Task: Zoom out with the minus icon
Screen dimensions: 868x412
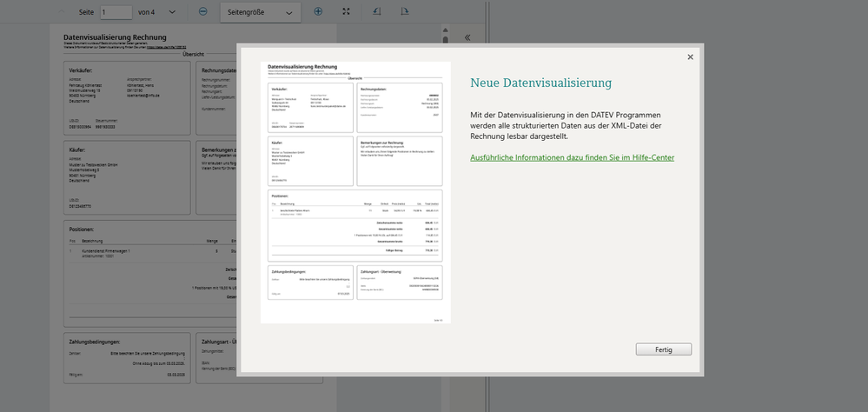Action: pos(202,12)
